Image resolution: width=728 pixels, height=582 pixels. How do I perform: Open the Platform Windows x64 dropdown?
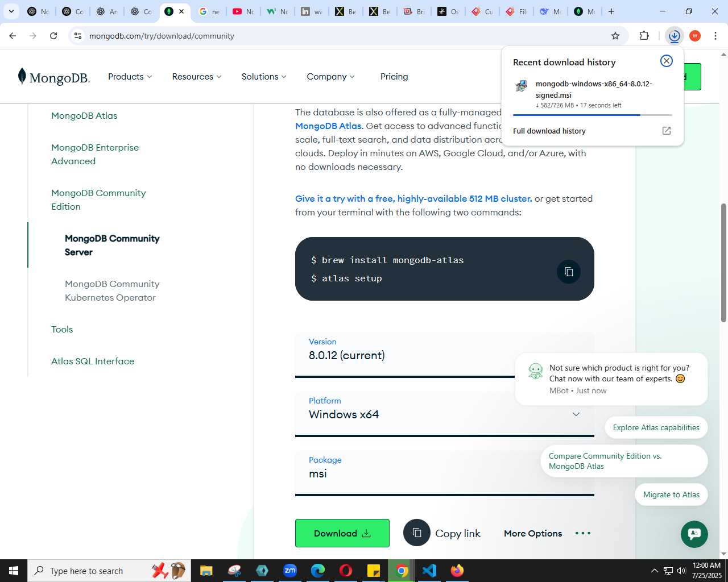point(445,414)
